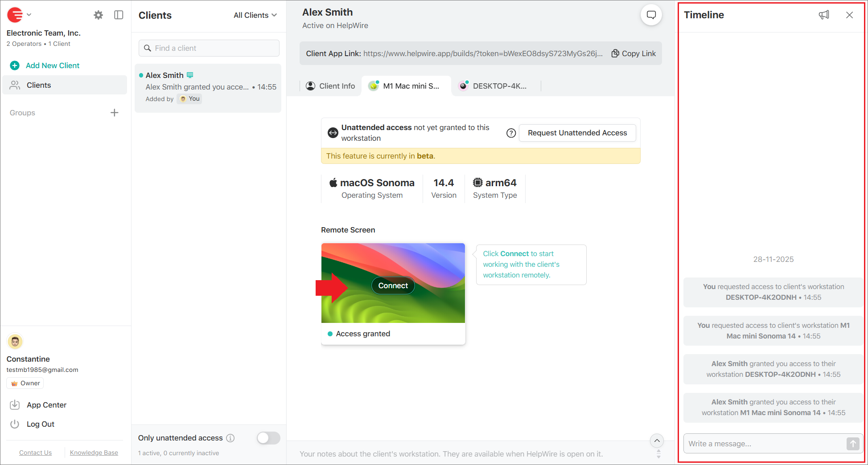868x465 pixels.
Task: Expand the notes panel with up chevron
Action: coord(657,441)
